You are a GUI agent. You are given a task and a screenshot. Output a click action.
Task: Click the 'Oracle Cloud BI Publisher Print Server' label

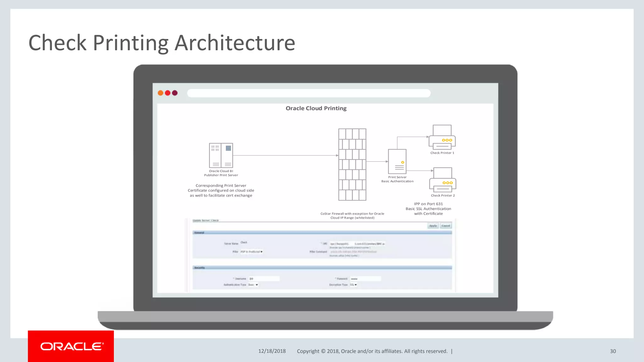coord(221,173)
